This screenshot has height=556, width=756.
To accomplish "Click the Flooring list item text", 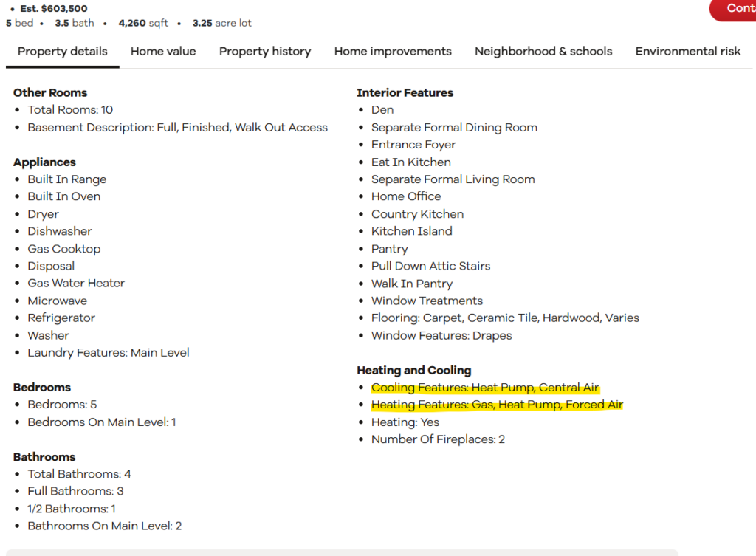I will pos(505,318).
